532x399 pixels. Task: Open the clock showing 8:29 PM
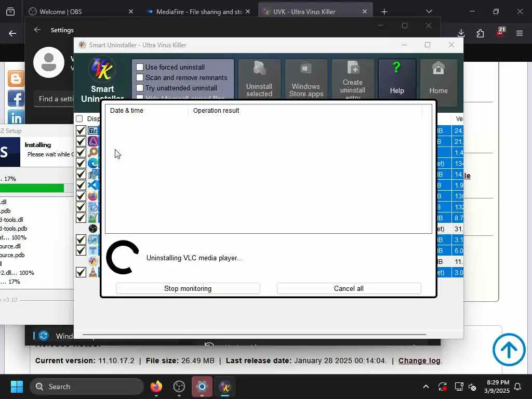tap(497, 387)
